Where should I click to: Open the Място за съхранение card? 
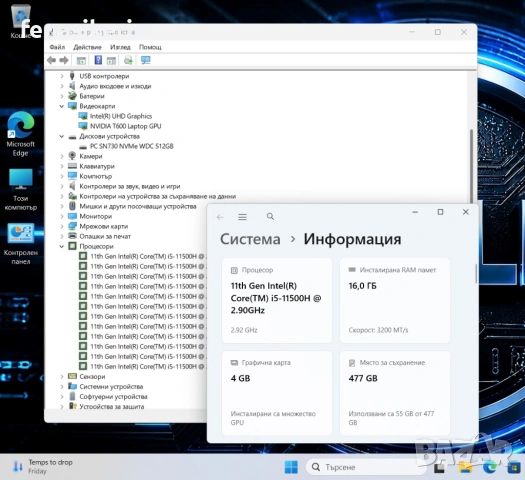click(x=395, y=393)
